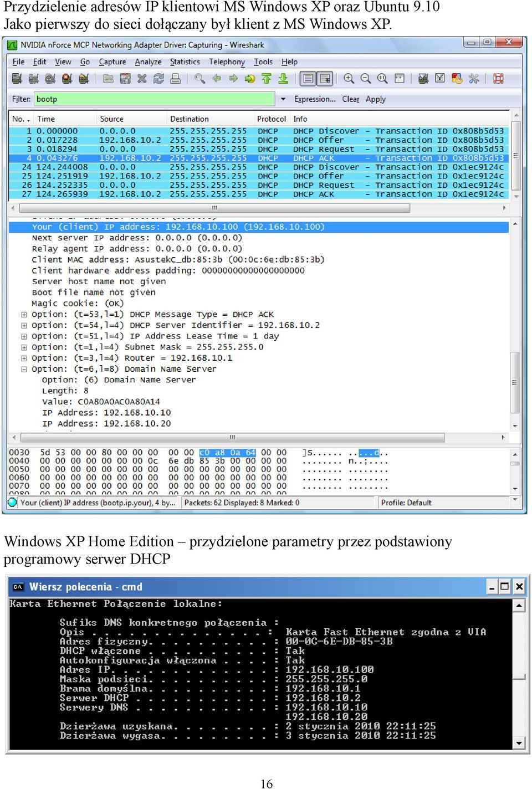The height and width of the screenshot is (789, 532).
Task: Edit display filters toolbar icon
Action: coord(440,79)
